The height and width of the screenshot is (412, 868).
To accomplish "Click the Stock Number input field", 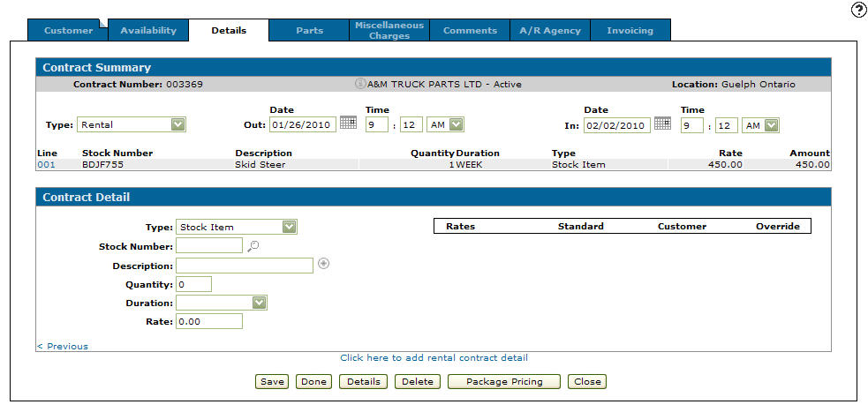I will pos(209,245).
